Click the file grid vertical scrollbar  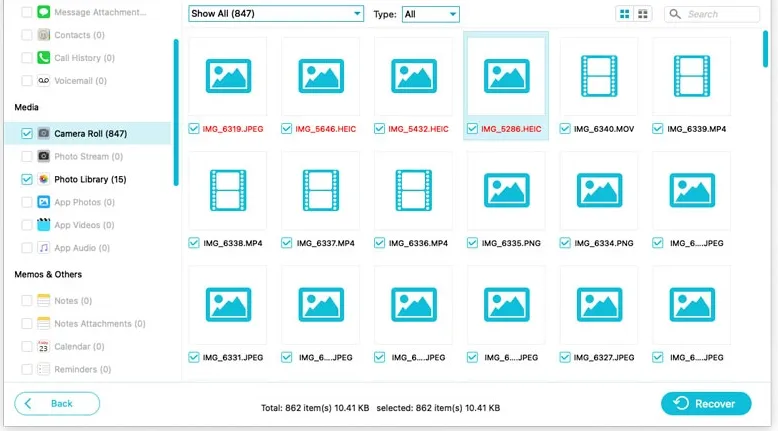(x=766, y=49)
